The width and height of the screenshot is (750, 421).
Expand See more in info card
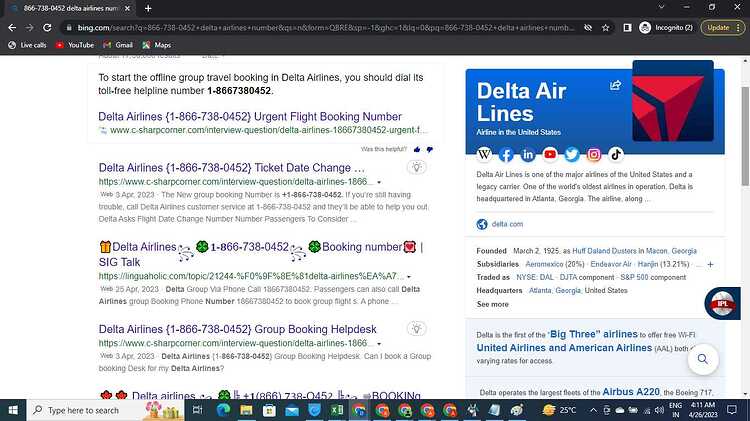coord(492,304)
